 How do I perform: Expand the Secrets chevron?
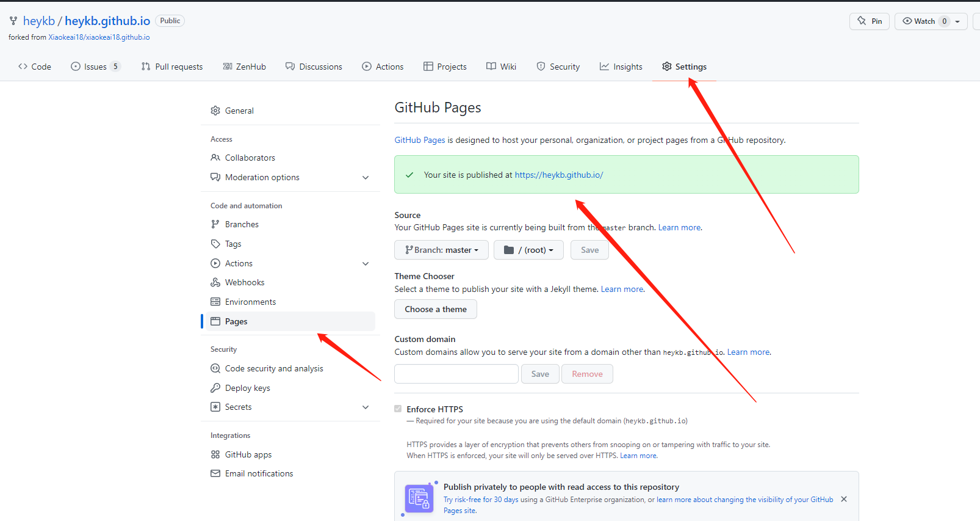coord(366,407)
